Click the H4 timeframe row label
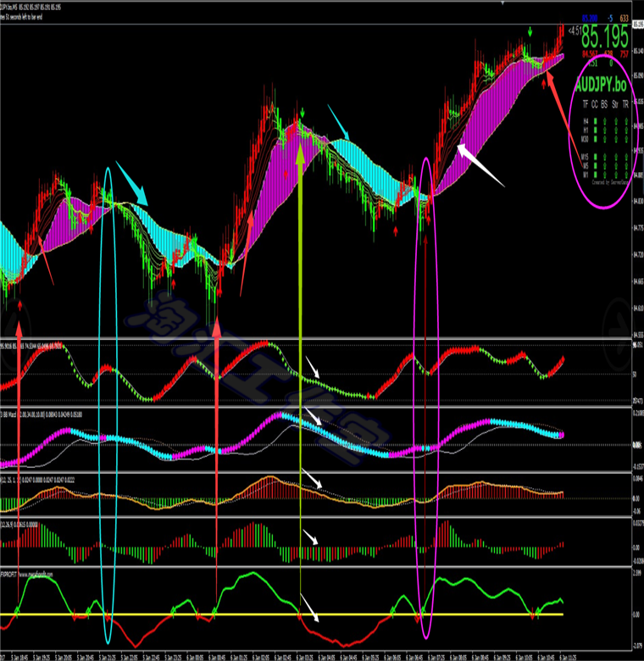 [586, 121]
